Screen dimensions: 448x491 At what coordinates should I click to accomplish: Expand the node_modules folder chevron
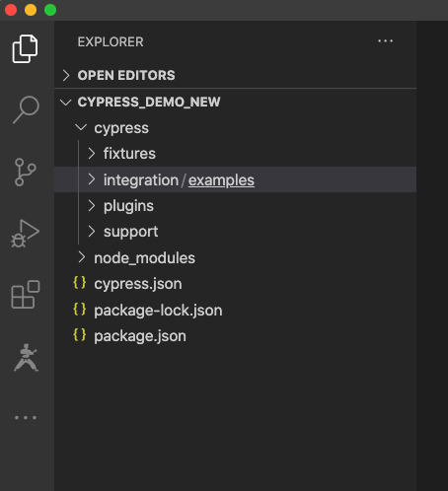[x=82, y=257]
